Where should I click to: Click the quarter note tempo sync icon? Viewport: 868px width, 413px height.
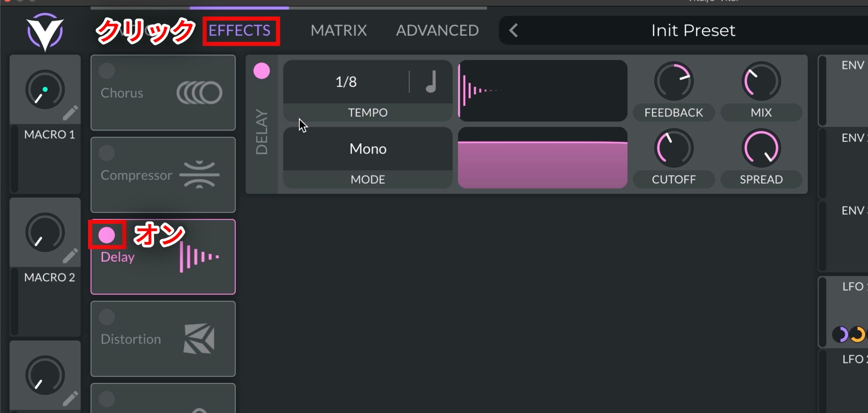(431, 81)
